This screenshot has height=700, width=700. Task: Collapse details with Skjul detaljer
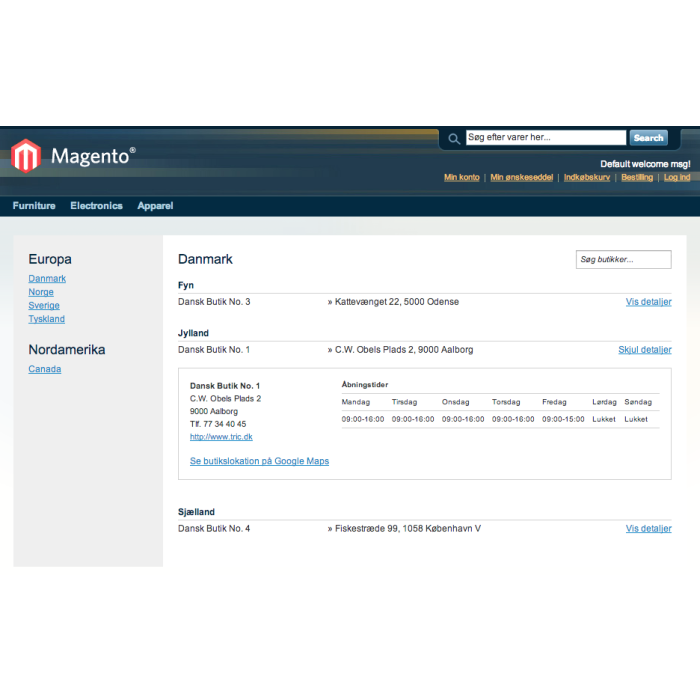[644, 350]
